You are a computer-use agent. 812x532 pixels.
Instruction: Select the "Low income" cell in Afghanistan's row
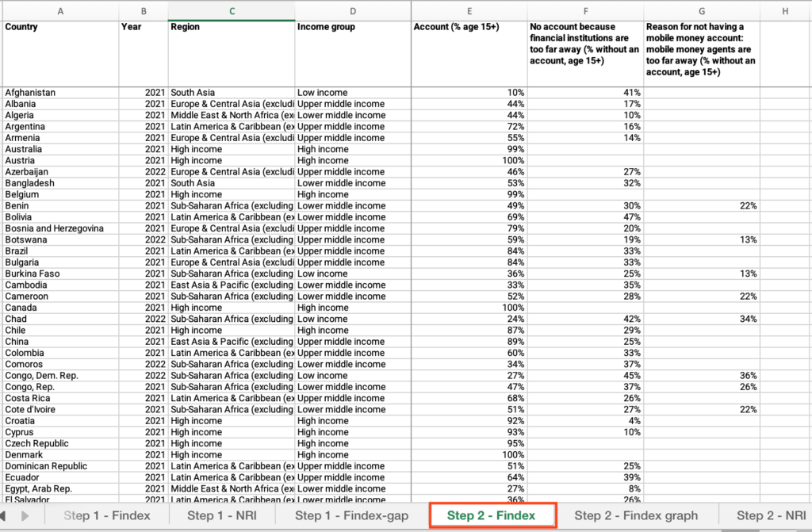point(353,93)
